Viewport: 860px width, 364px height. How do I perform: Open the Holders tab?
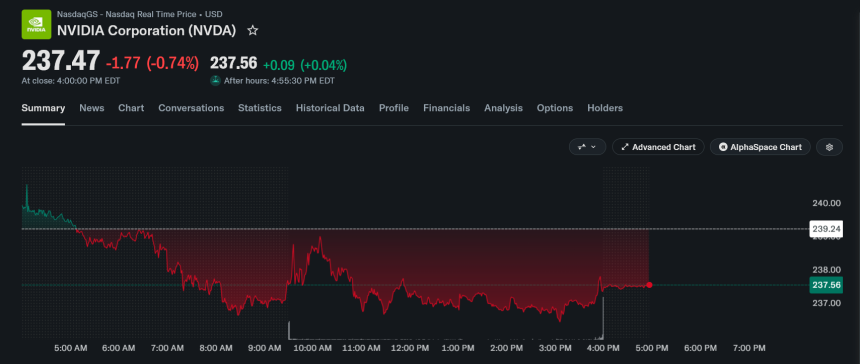click(605, 108)
